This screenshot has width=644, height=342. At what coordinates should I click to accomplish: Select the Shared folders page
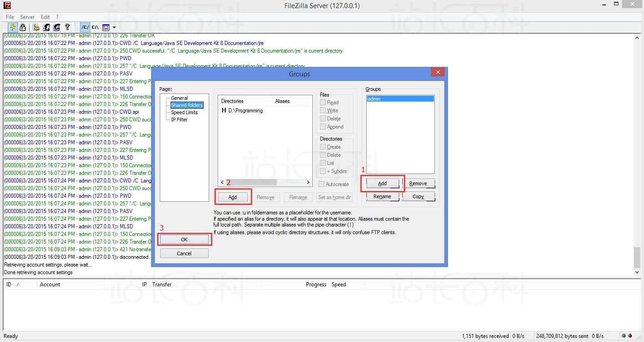pyautogui.click(x=187, y=105)
